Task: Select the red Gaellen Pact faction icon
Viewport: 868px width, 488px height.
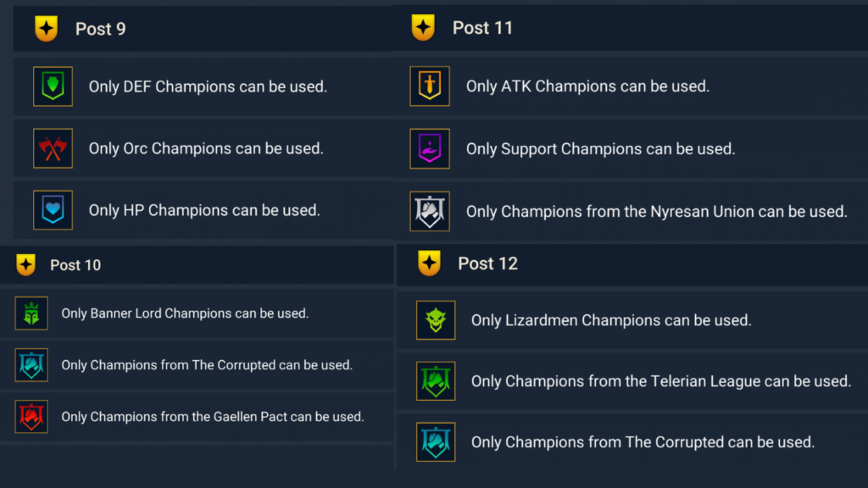Action: 31,417
